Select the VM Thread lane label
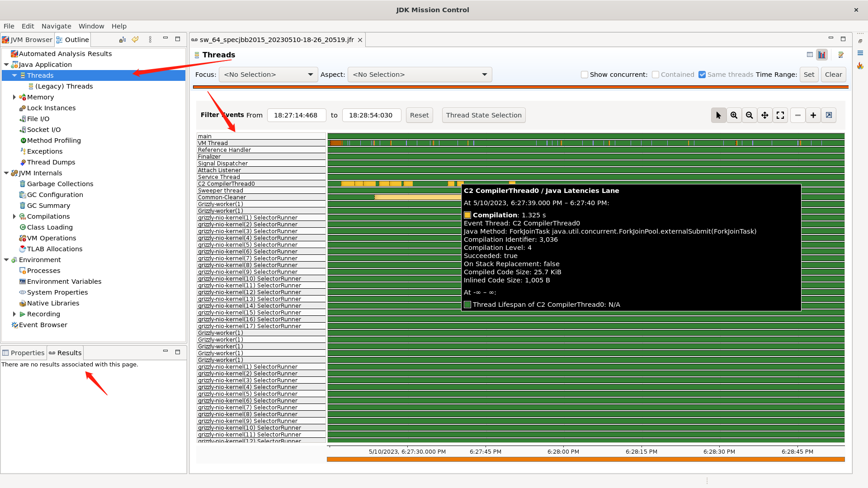The width and height of the screenshot is (868, 488). click(x=261, y=143)
